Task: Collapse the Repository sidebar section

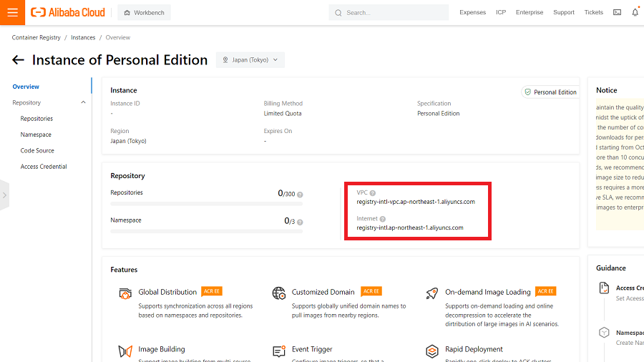Action: click(83, 103)
